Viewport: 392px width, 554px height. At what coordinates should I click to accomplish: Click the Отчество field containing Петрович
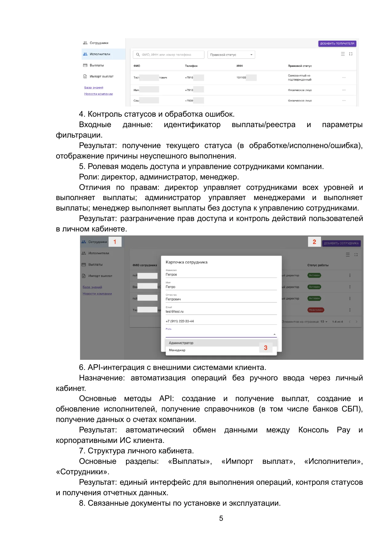click(221, 298)
